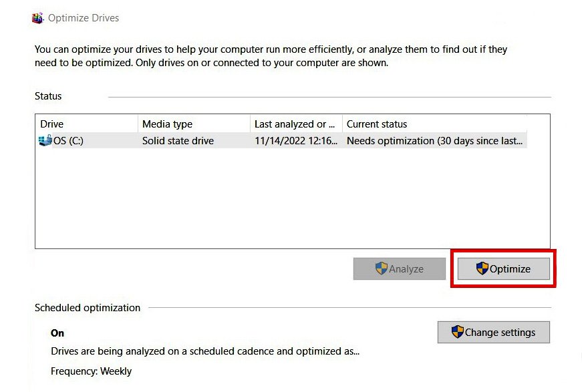The width and height of the screenshot is (582, 392).
Task: Select the OS (C:) drive name
Action: [68, 141]
